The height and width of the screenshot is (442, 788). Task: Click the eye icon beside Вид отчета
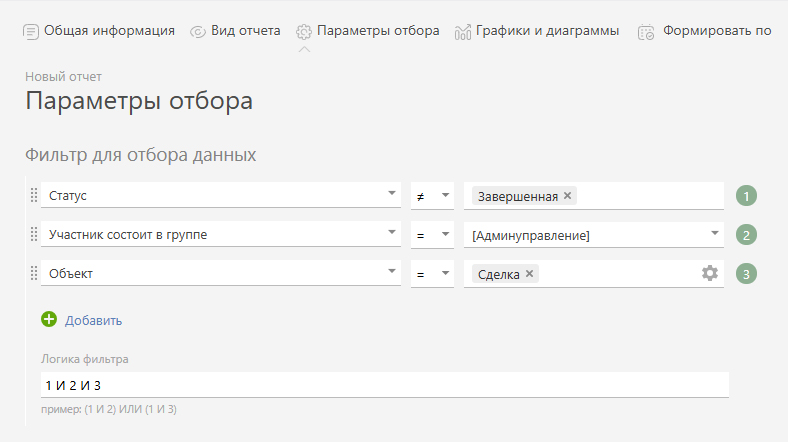pos(198,32)
